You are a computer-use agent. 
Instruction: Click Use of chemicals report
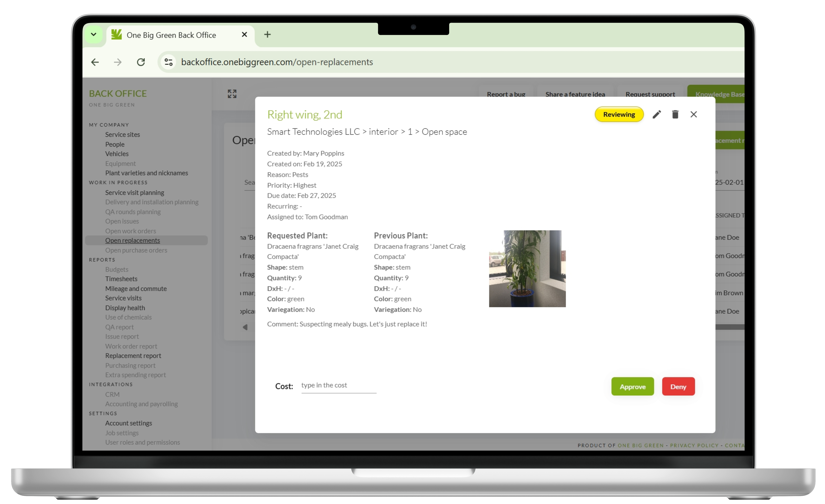coord(128,317)
